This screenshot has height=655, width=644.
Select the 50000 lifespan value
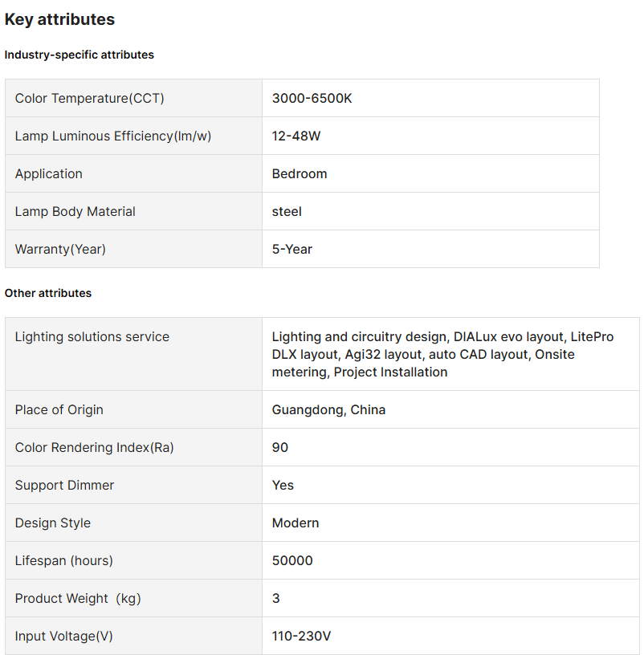(x=292, y=560)
